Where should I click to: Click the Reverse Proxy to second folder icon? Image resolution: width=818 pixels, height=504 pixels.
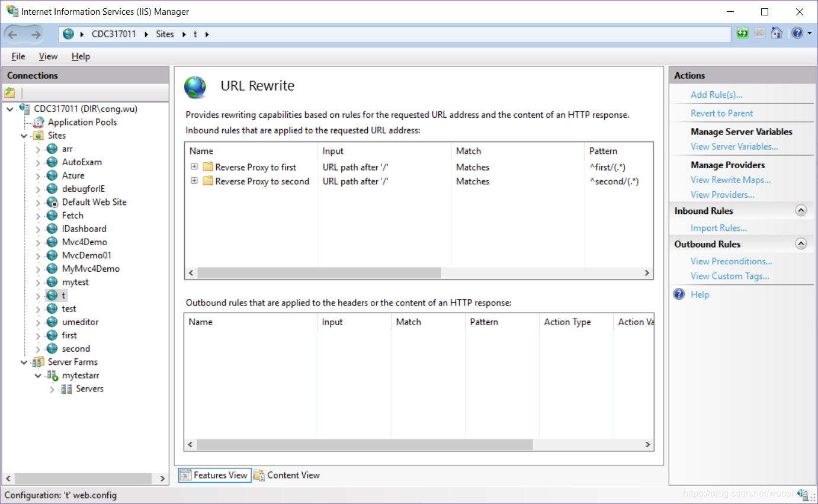[x=207, y=181]
